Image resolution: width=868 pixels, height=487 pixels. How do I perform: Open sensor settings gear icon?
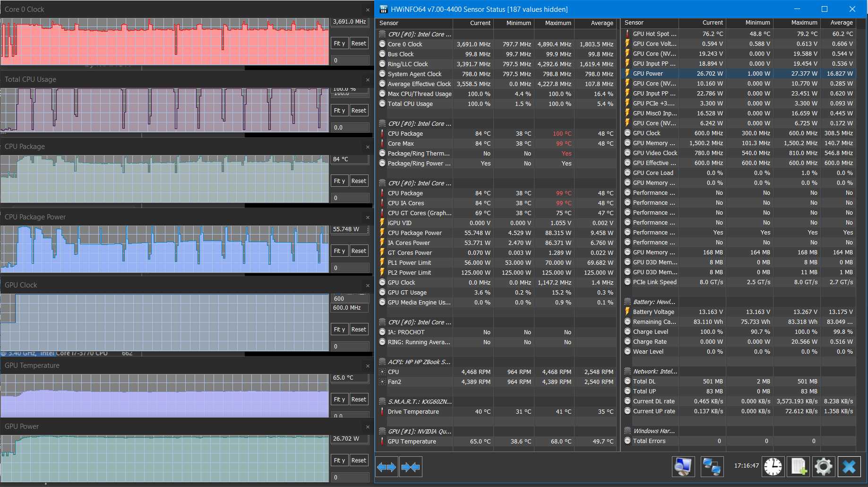click(824, 467)
